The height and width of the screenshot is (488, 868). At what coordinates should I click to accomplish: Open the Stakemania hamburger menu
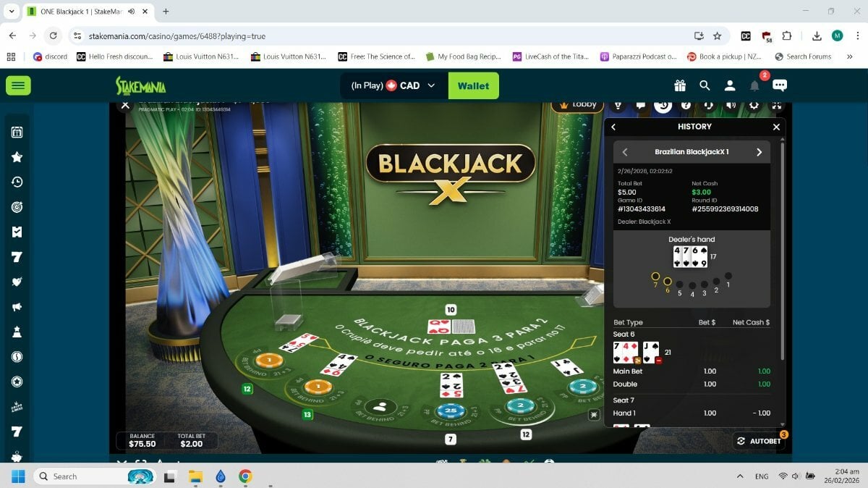pos(18,85)
